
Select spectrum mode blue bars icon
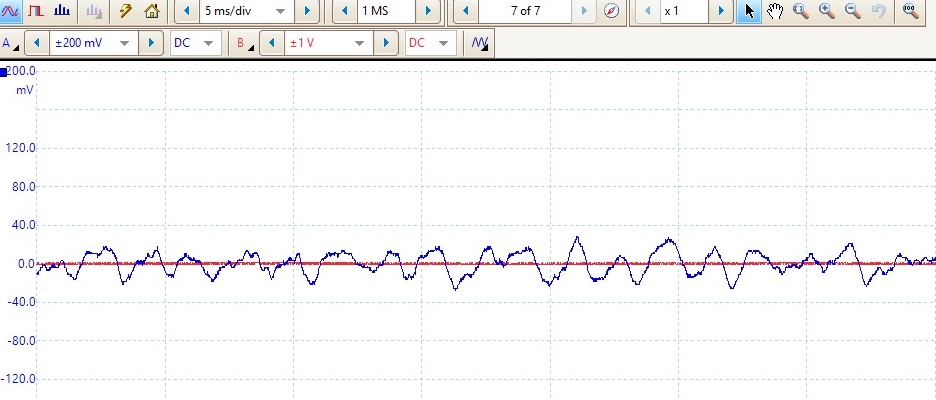click(61, 11)
